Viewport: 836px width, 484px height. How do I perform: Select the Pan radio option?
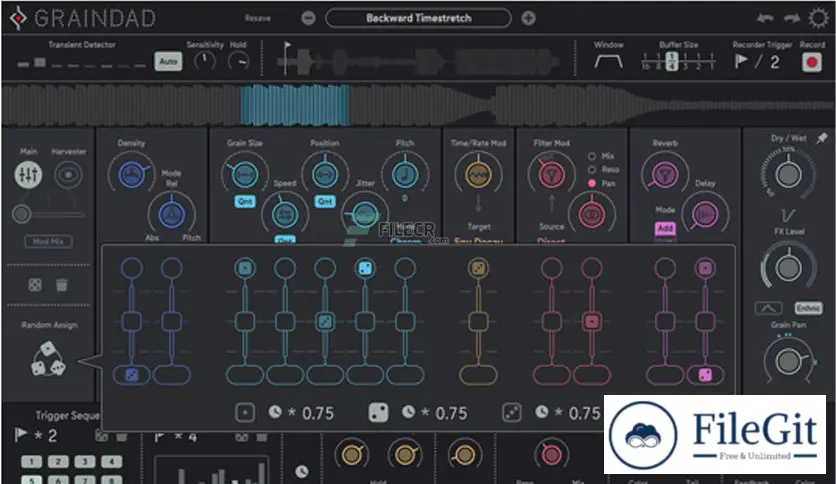[591, 183]
